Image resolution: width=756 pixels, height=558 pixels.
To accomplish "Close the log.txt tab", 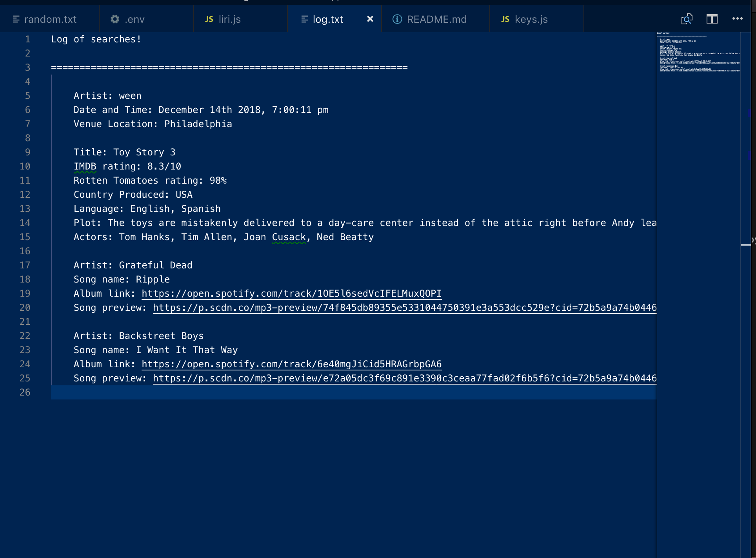I will point(370,19).
